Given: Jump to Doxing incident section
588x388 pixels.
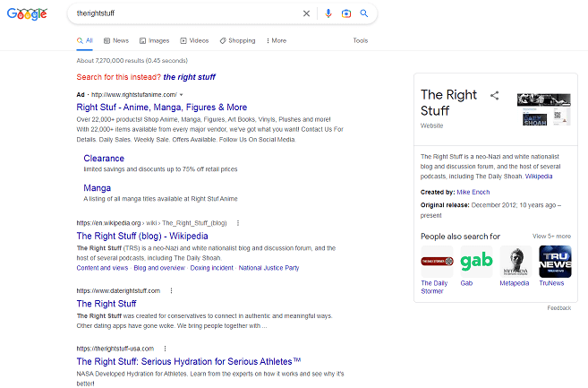Looking at the screenshot, I should click(x=211, y=268).
